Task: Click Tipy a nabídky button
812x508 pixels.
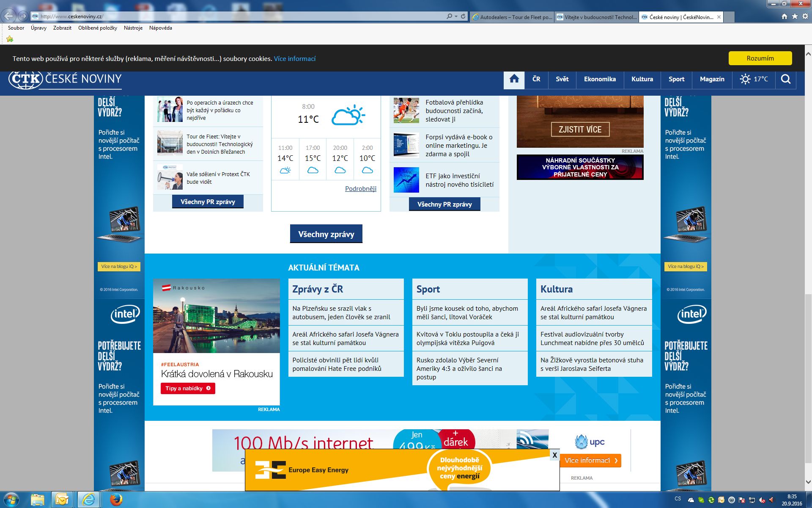Action: 188,389
